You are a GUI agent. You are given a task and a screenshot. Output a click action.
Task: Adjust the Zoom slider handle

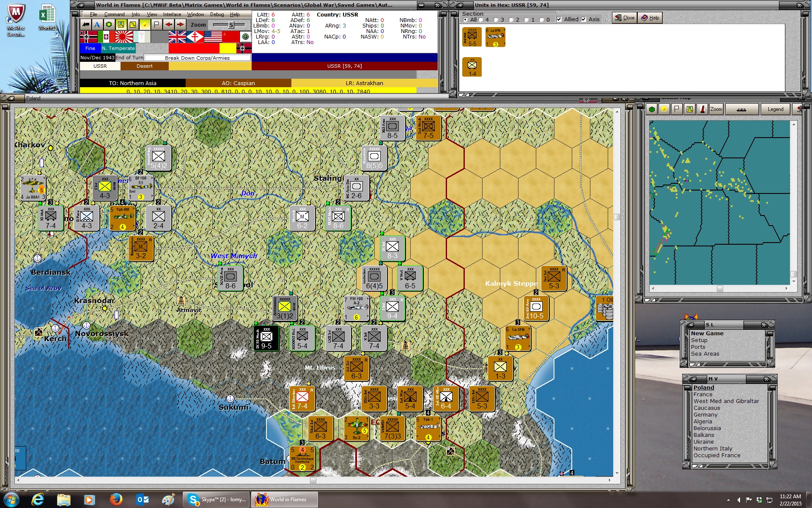tap(231, 25)
